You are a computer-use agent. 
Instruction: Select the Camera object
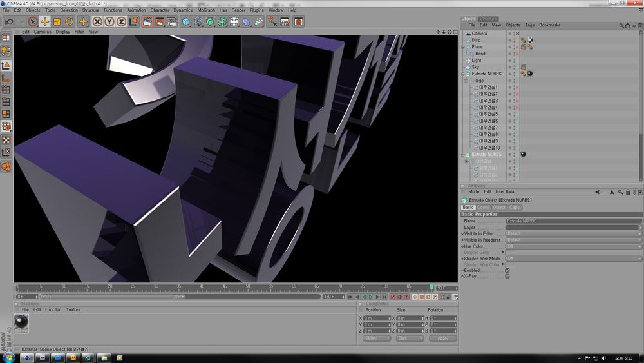tap(479, 34)
